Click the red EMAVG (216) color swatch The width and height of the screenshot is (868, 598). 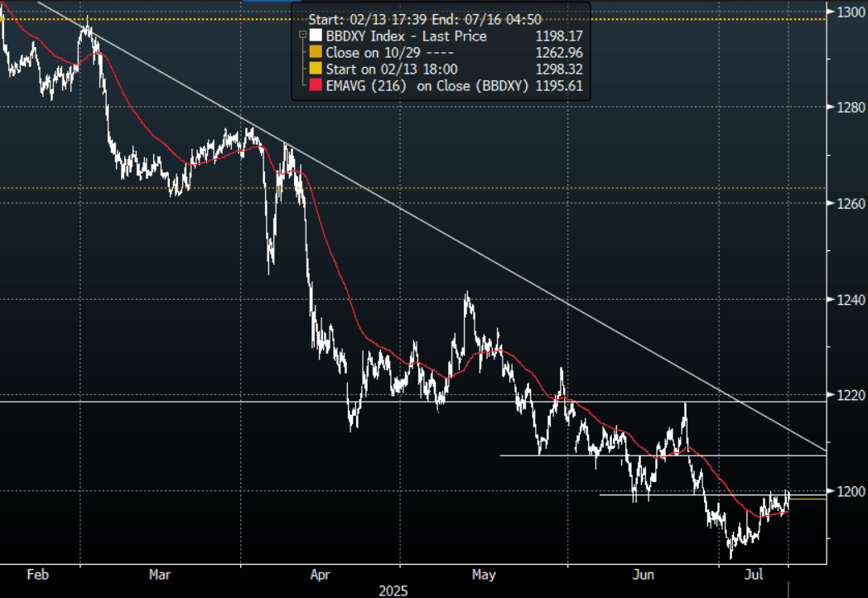pos(316,85)
